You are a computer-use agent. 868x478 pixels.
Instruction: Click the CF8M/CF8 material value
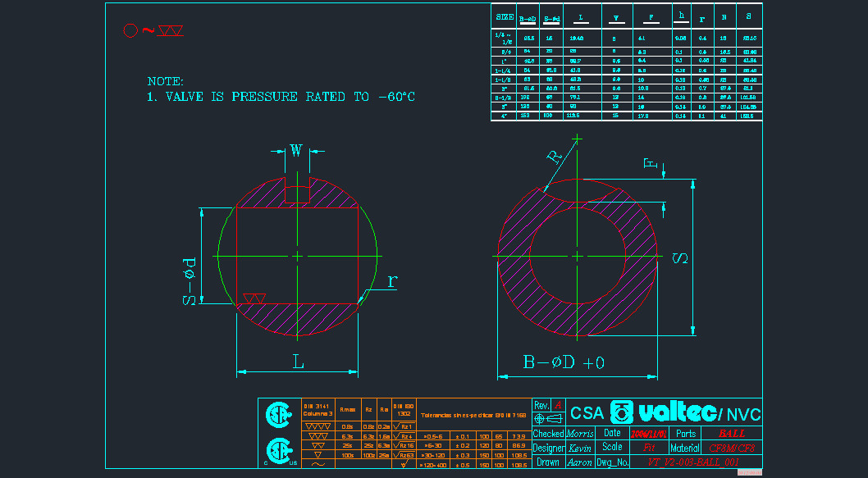(x=732, y=448)
